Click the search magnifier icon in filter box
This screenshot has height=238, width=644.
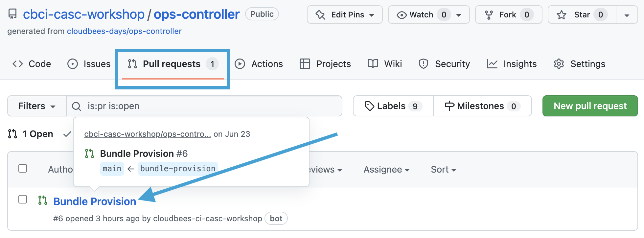click(x=77, y=106)
